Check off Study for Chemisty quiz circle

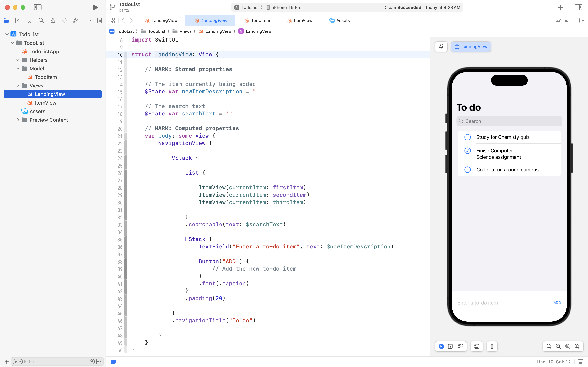coord(467,137)
